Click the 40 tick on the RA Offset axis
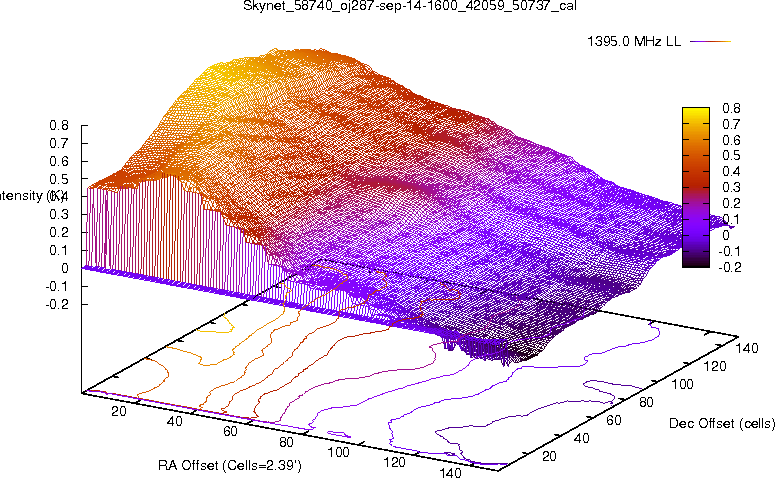The height and width of the screenshot is (478, 775). point(174,421)
